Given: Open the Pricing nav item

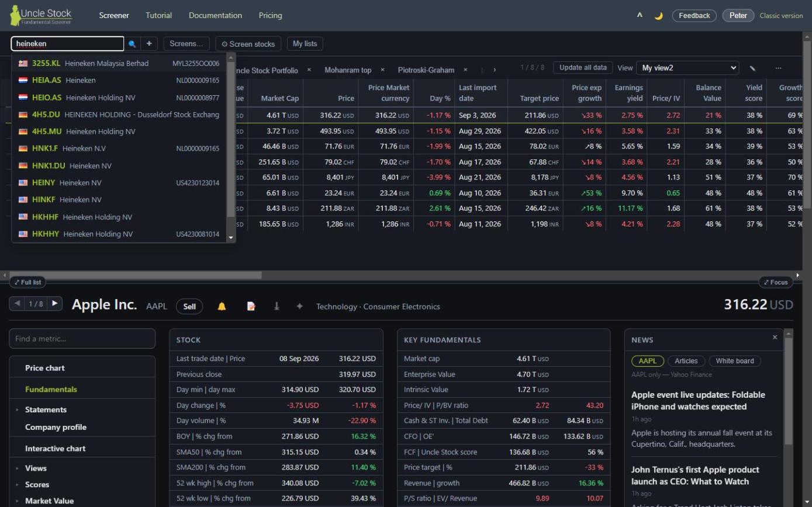Looking at the screenshot, I should coord(270,16).
